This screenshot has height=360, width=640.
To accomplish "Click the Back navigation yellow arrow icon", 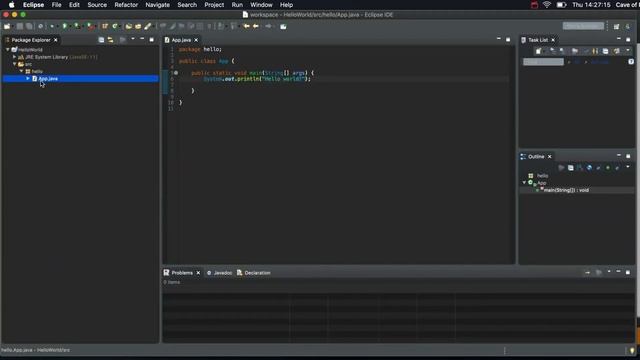I will coord(256,26).
